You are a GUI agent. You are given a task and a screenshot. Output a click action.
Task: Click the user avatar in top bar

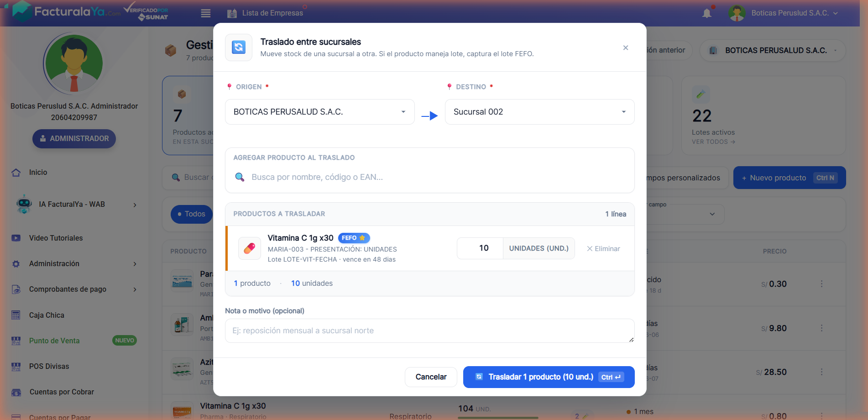coord(737,13)
